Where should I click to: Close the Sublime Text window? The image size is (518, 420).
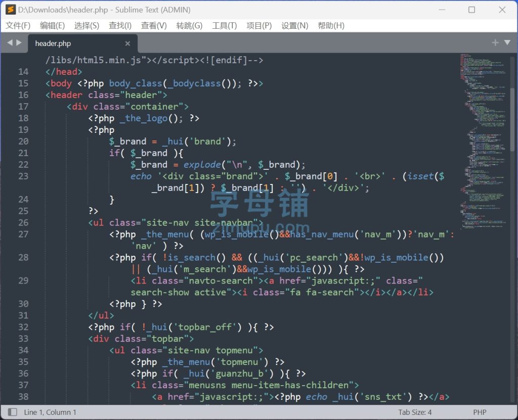502,10
